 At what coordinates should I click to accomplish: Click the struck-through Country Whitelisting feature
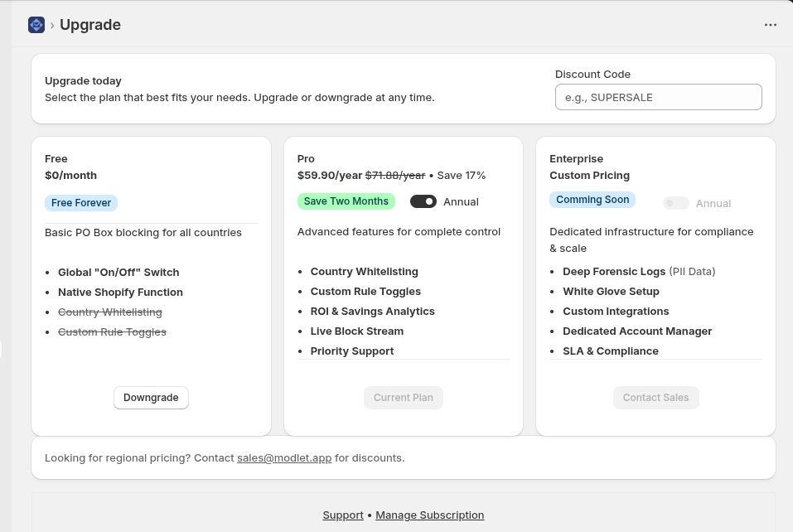pyautogui.click(x=110, y=312)
